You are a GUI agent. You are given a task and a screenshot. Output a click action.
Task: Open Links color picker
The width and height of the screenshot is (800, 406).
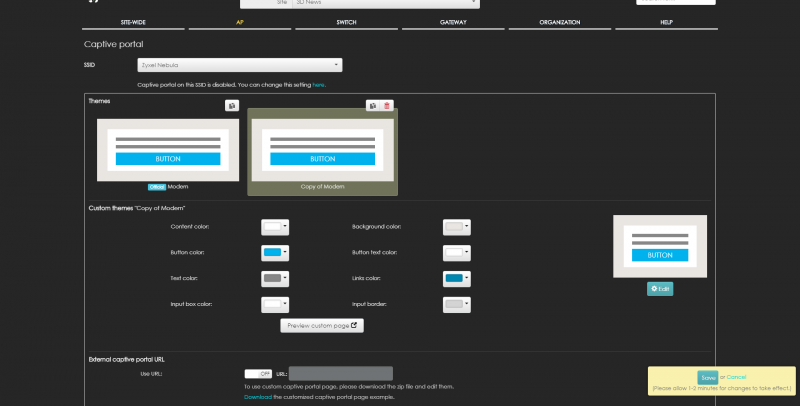(x=457, y=278)
